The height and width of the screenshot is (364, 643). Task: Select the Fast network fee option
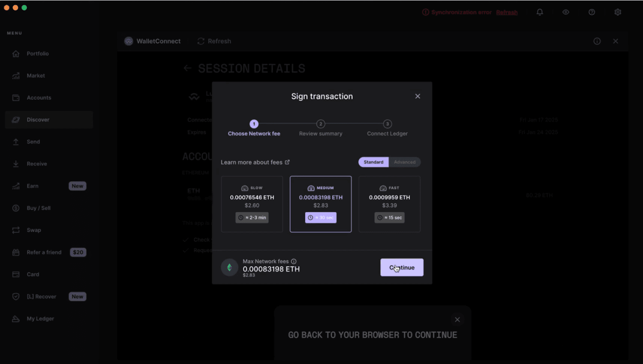pyautogui.click(x=389, y=204)
